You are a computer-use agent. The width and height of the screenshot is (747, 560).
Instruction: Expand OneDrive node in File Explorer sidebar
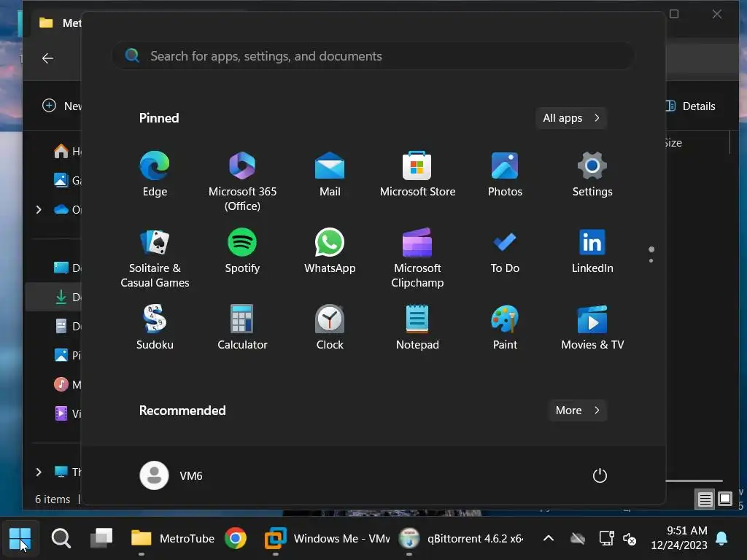point(39,209)
